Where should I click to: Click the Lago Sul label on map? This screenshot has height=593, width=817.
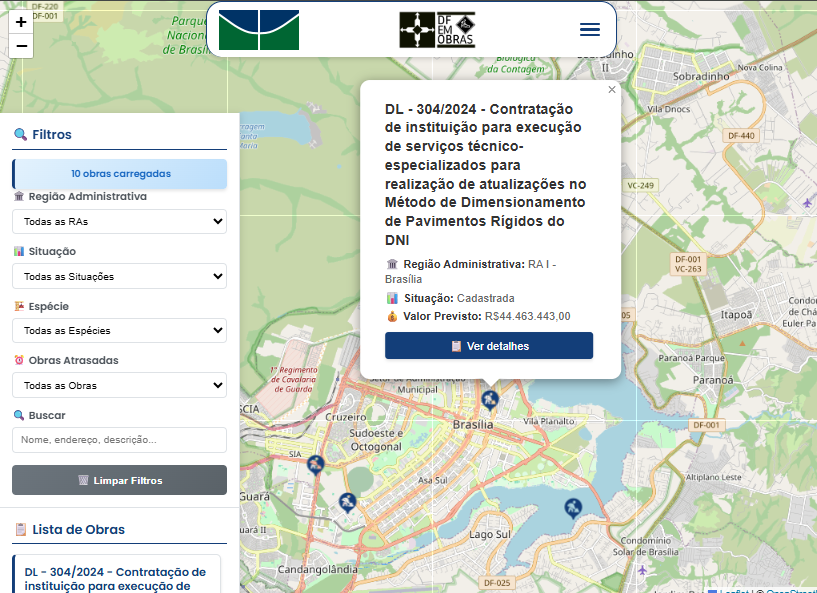[x=490, y=534]
